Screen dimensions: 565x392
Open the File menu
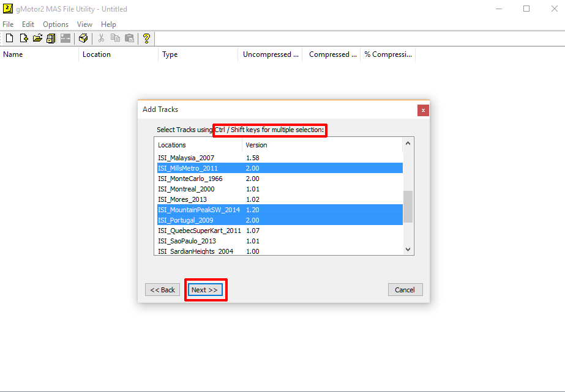click(x=8, y=24)
